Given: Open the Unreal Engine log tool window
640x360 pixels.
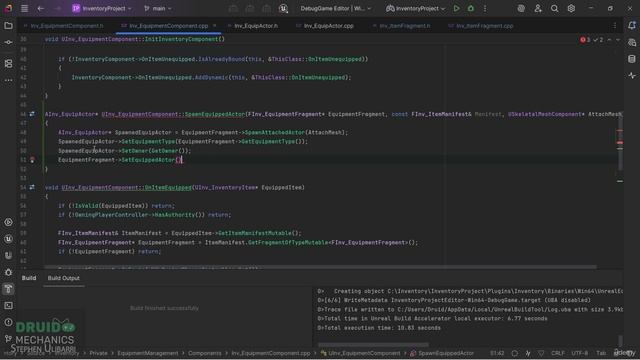Looking at the screenshot, I should [x=8, y=239].
